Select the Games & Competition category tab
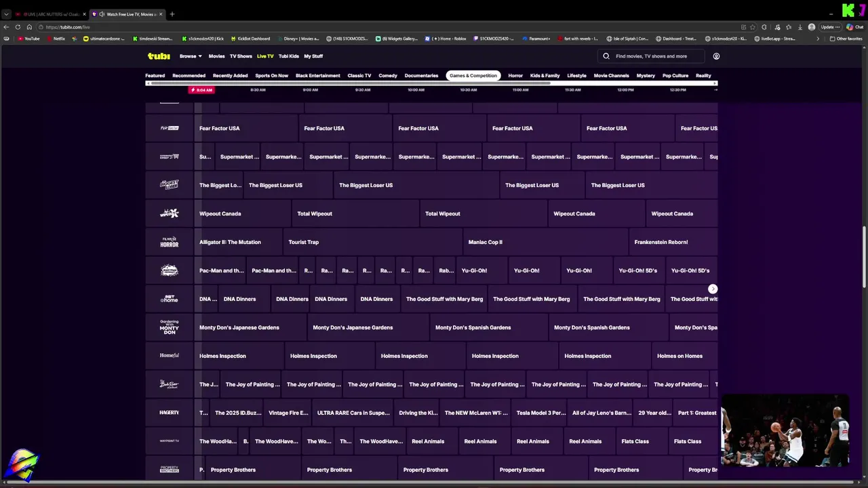The image size is (868, 488). pos(473,75)
